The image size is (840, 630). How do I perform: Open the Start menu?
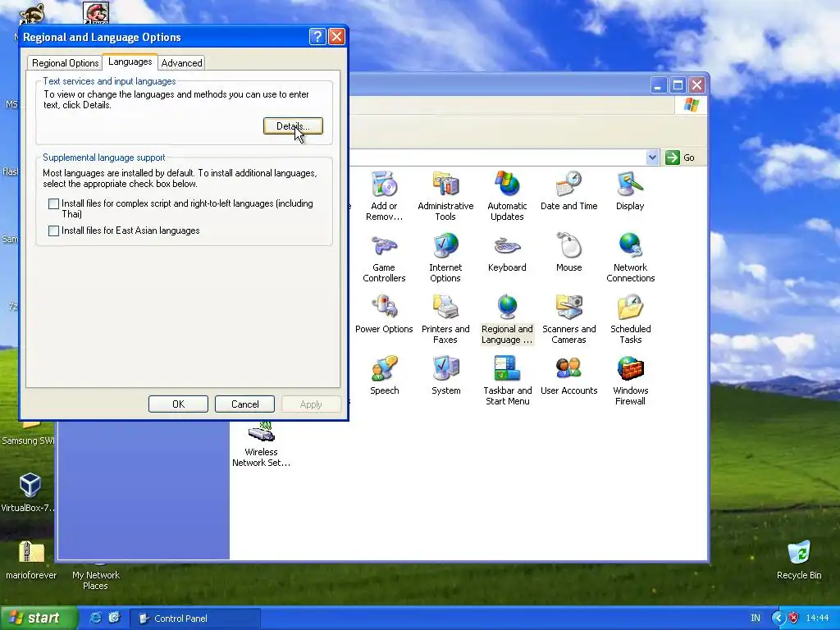pyautogui.click(x=38, y=618)
